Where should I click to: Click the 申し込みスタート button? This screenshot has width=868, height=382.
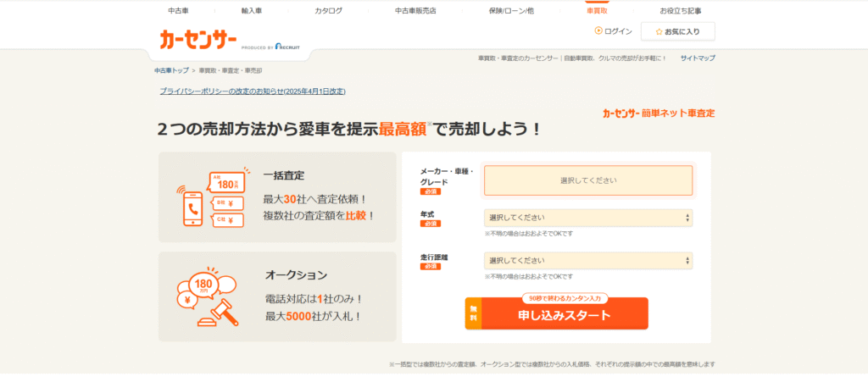click(556, 315)
